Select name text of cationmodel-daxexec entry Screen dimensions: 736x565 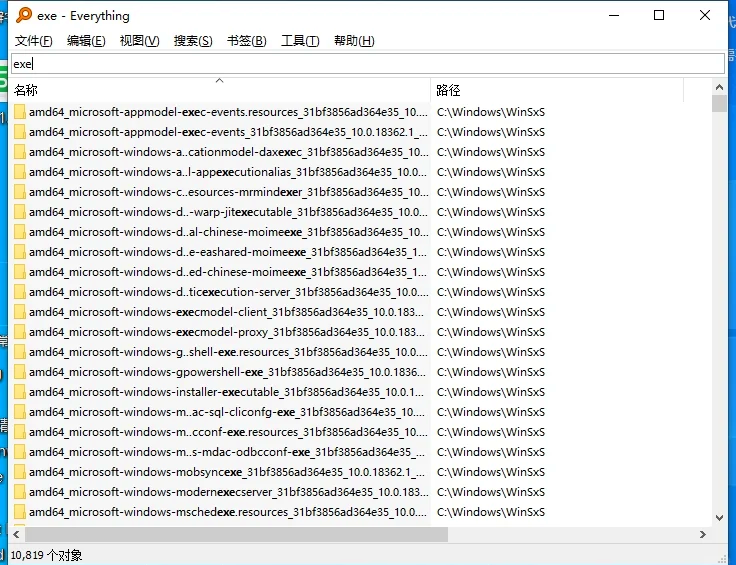pyautogui.click(x=229, y=152)
